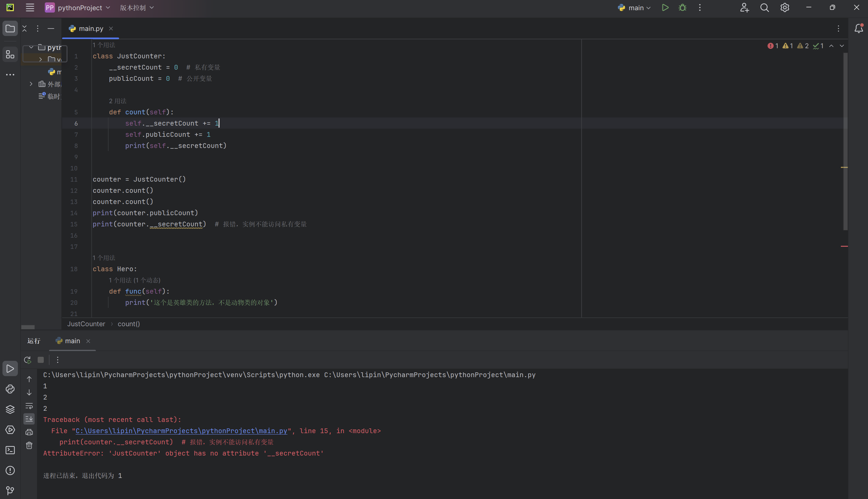Go to next highlighted error arrow
The height and width of the screenshot is (499, 868).
click(x=842, y=45)
